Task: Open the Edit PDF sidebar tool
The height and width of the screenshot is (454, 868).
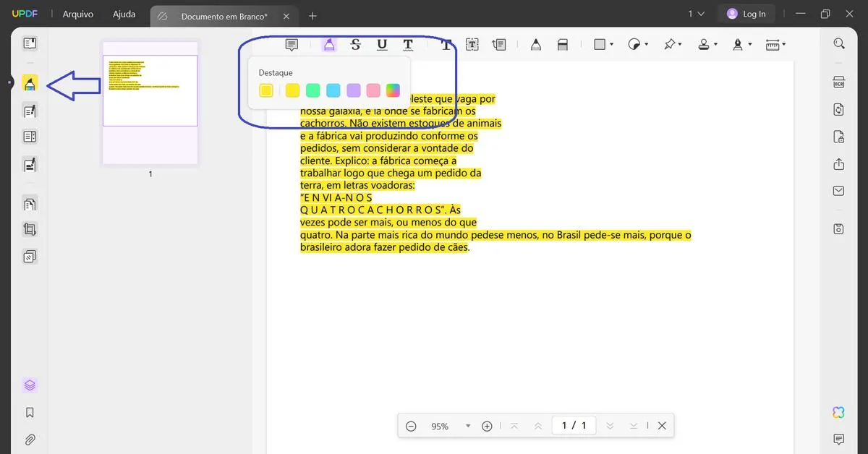Action: point(30,111)
